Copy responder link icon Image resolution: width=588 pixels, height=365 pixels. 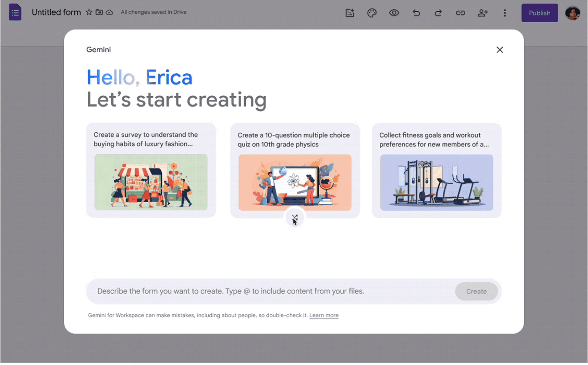click(460, 13)
